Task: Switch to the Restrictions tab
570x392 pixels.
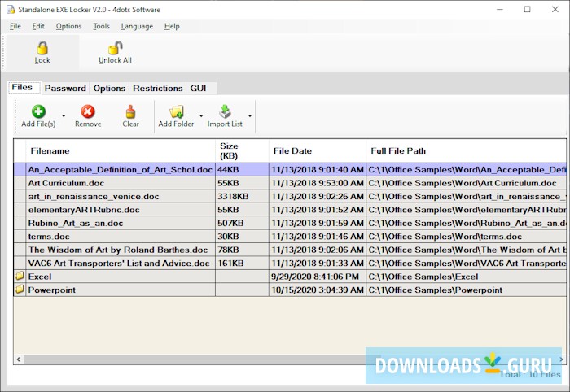Action: [157, 88]
